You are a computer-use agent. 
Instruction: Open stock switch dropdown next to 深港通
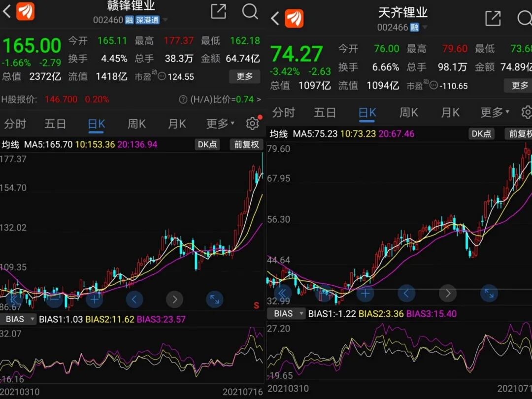pyautogui.click(x=165, y=20)
